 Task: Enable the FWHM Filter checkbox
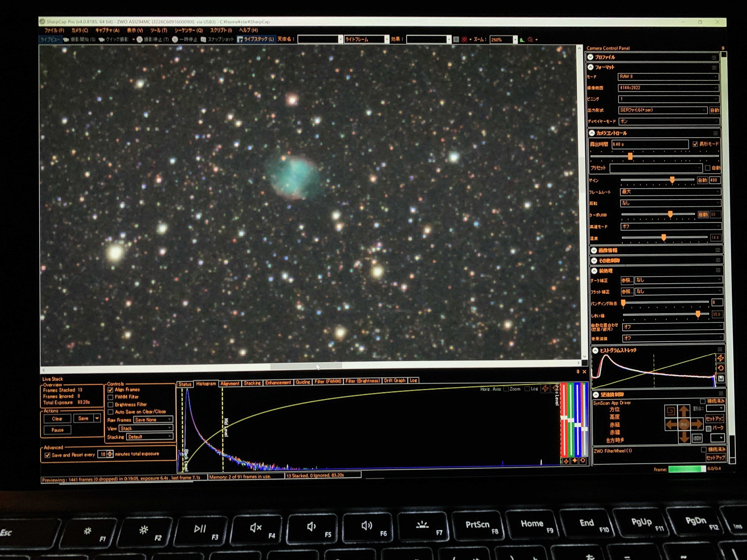(110, 397)
